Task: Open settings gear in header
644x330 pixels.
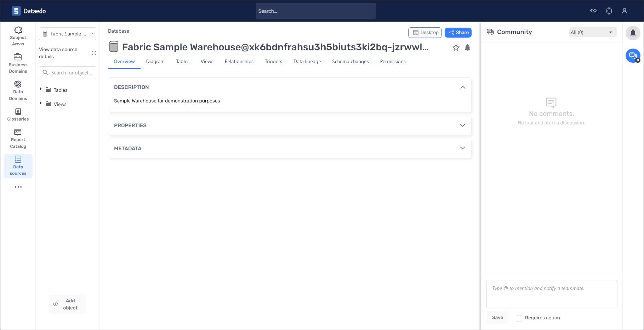Action: (x=609, y=11)
